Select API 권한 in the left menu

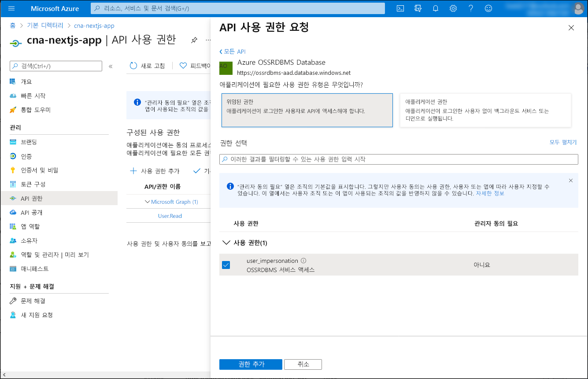(x=59, y=198)
